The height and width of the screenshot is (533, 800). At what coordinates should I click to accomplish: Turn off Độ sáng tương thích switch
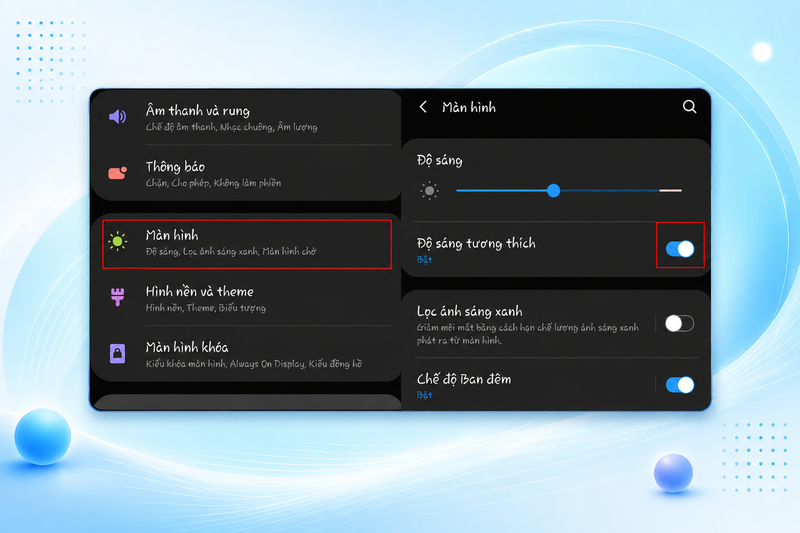tap(680, 249)
